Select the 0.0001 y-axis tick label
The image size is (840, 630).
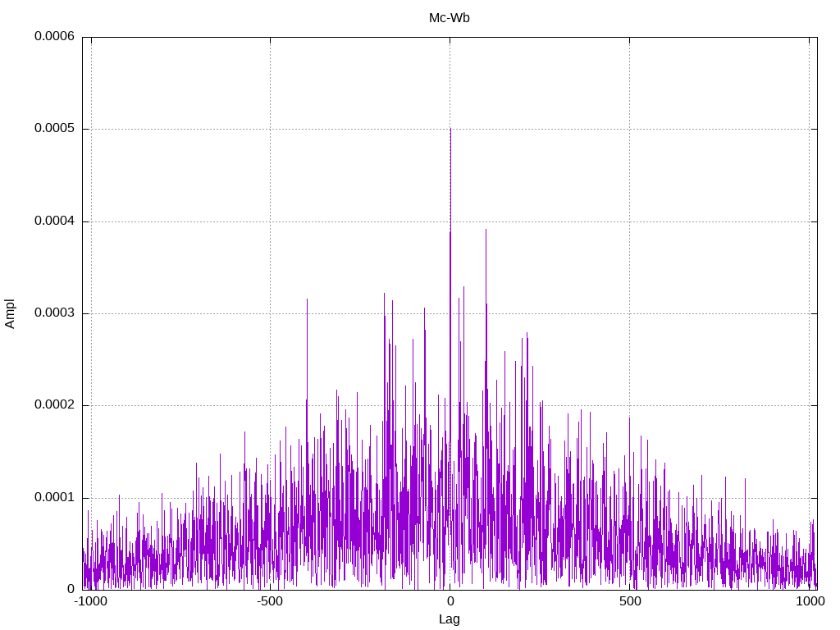(x=54, y=498)
